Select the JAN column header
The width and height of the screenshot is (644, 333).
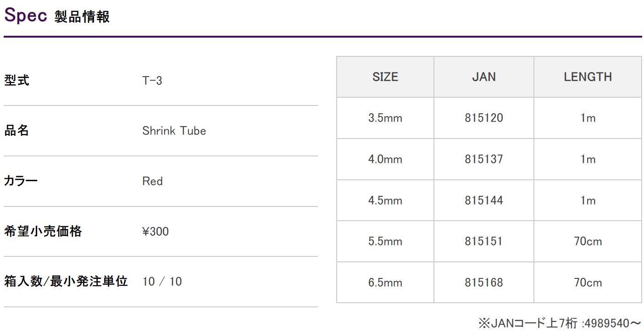coord(484,77)
